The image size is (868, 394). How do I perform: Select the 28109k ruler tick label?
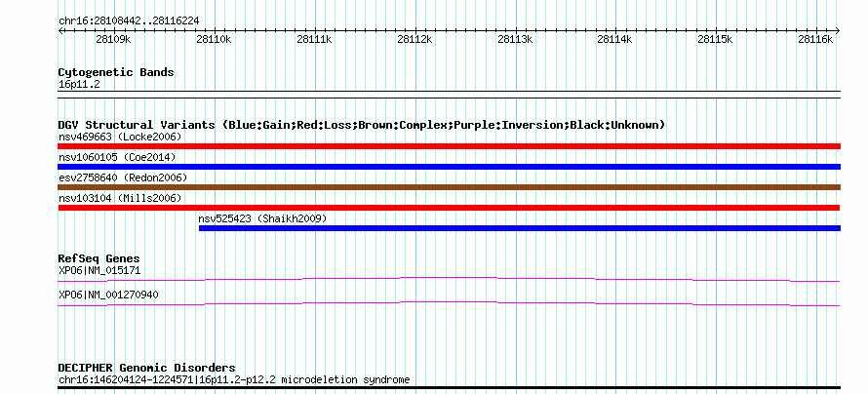[x=112, y=39]
